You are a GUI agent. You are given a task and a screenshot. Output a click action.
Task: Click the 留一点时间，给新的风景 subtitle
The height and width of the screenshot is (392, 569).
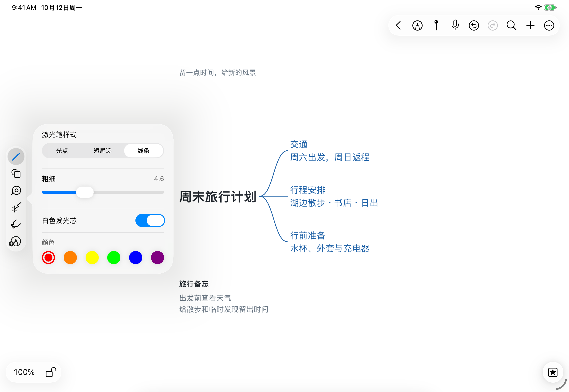[217, 72]
